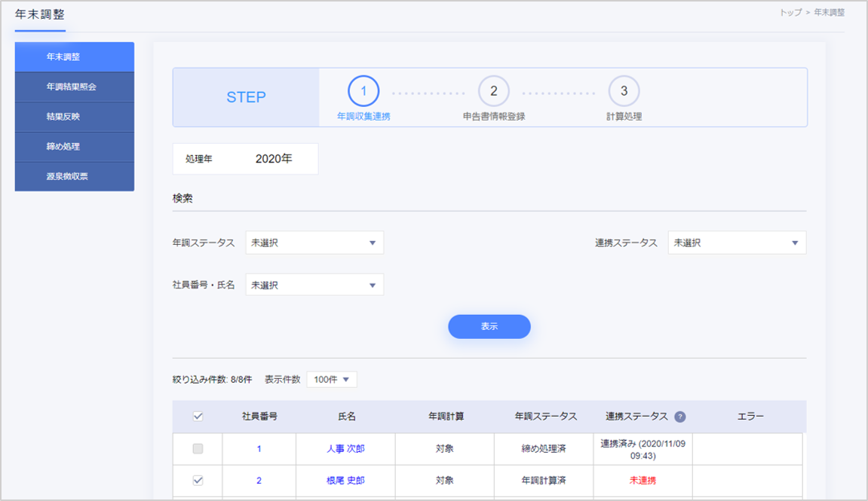Expand the 社員番号・氏名 dropdown

[314, 285]
